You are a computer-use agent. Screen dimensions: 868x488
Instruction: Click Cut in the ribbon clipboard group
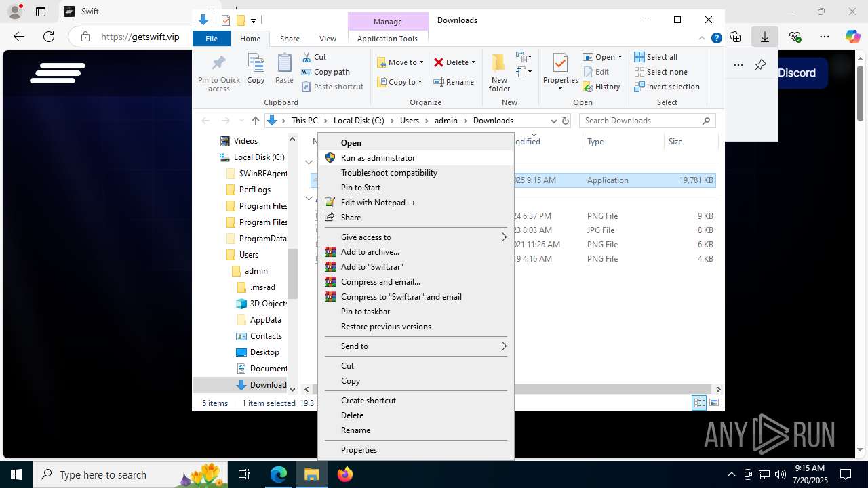tap(314, 57)
